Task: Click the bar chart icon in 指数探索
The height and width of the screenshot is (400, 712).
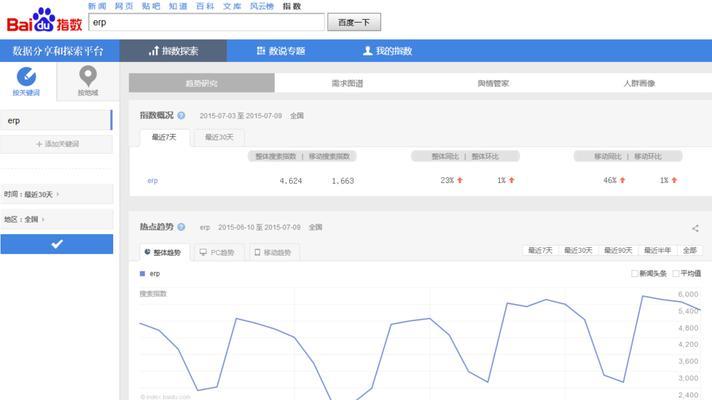Action: click(153, 51)
